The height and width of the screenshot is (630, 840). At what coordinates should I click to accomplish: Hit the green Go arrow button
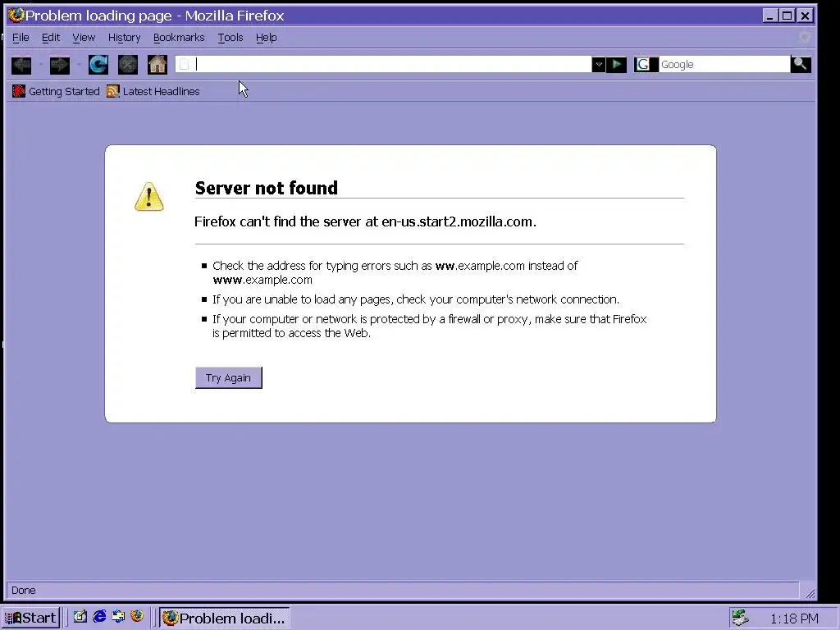(x=616, y=65)
